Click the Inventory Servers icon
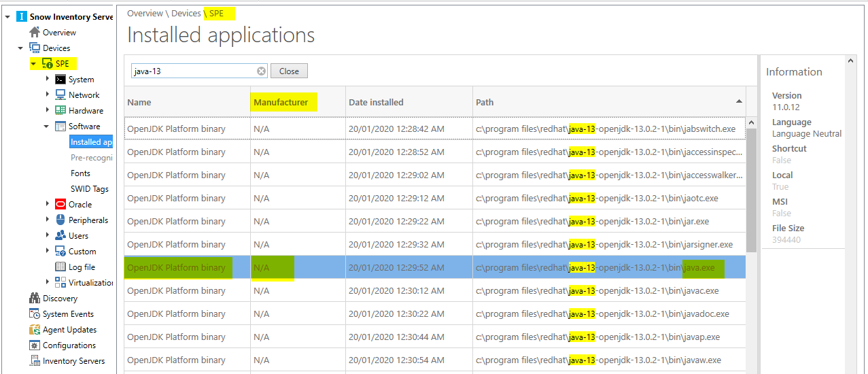 click(35, 360)
